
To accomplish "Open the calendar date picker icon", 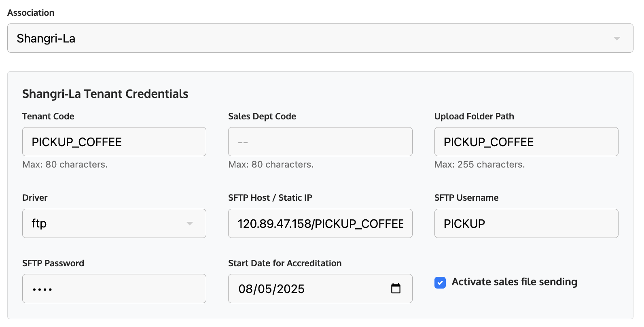I will (396, 289).
